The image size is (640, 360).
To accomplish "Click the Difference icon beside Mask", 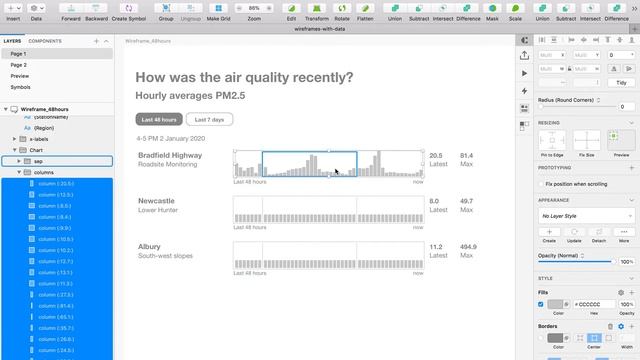I will (x=468, y=8).
